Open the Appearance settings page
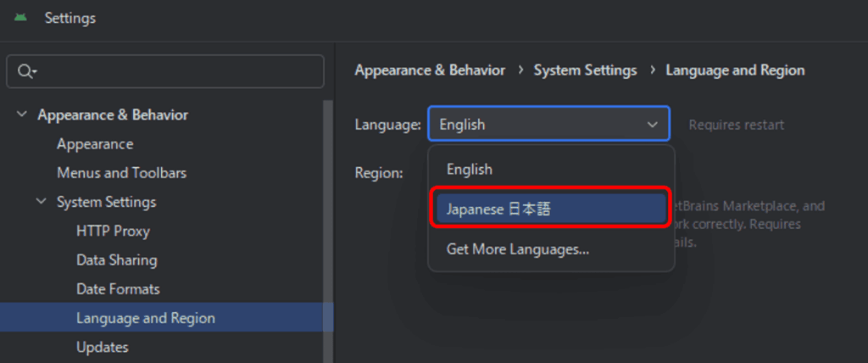868x363 pixels. (x=95, y=144)
